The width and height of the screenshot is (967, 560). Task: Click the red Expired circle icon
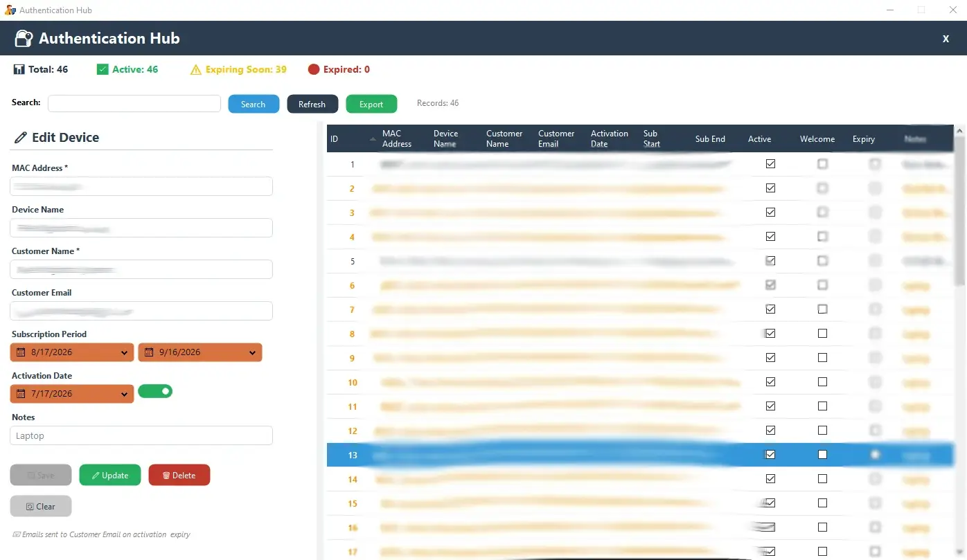(314, 69)
